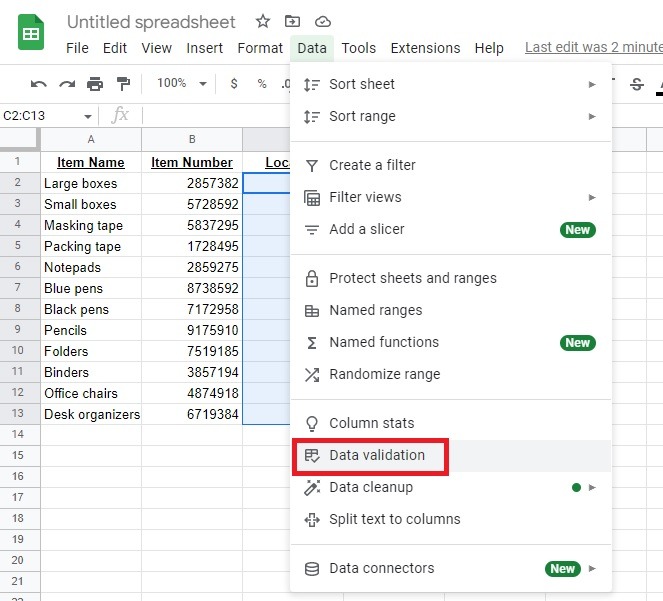
Task: Click the Item Name header cell
Action: tap(91, 162)
